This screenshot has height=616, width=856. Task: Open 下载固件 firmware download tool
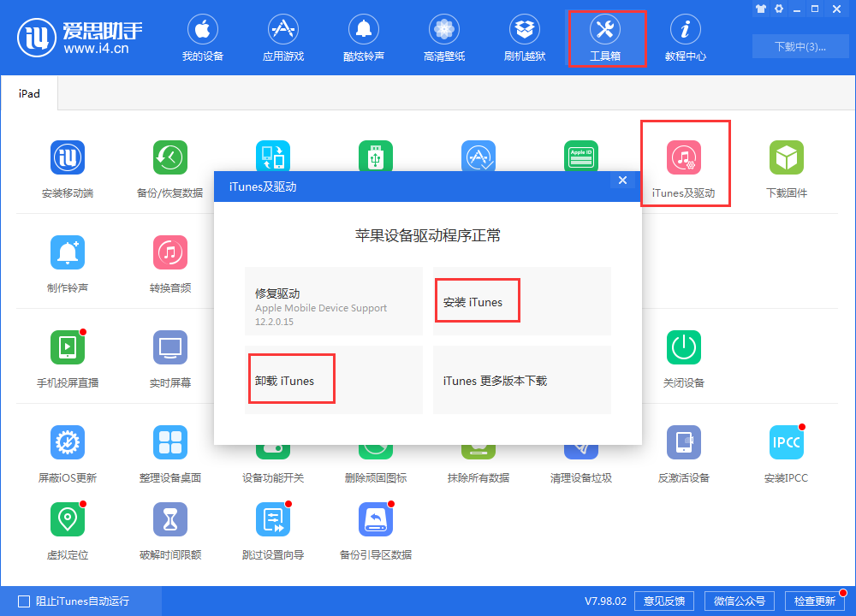pos(786,169)
